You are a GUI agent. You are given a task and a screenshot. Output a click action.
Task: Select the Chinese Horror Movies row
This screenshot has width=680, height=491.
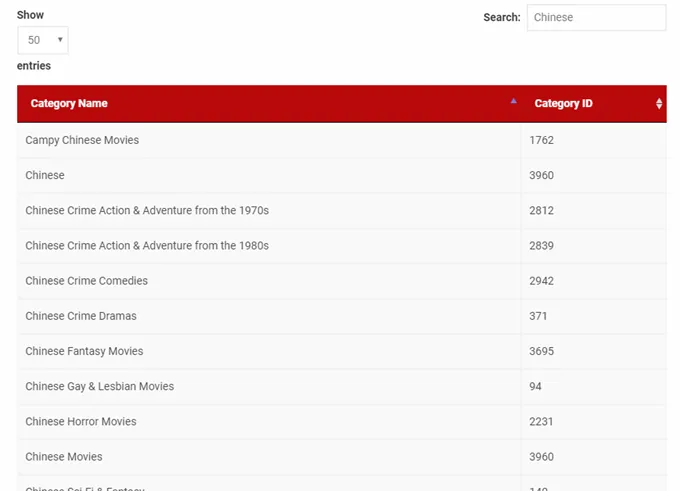(x=81, y=421)
